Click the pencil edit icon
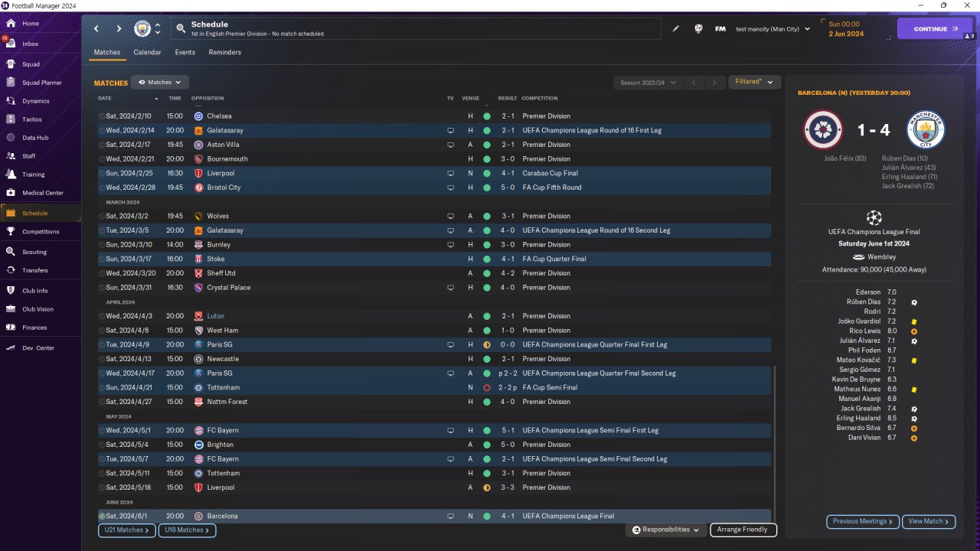Viewport: 980px width, 551px height. [x=676, y=29]
